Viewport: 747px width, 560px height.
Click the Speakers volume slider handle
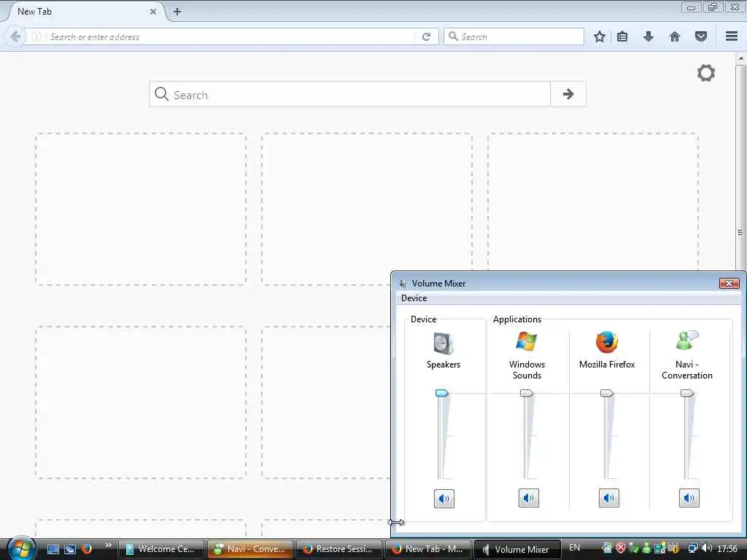(441, 393)
